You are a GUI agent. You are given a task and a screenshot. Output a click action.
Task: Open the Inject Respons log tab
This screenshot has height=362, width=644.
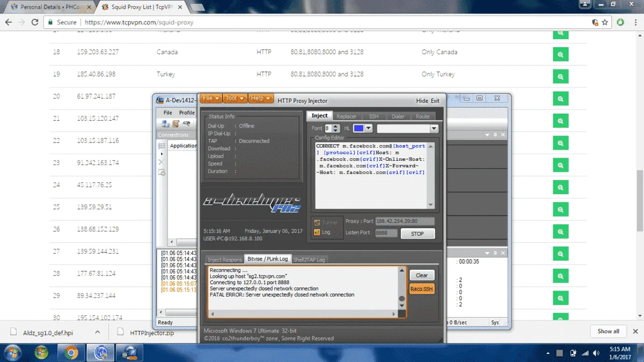click(x=225, y=260)
